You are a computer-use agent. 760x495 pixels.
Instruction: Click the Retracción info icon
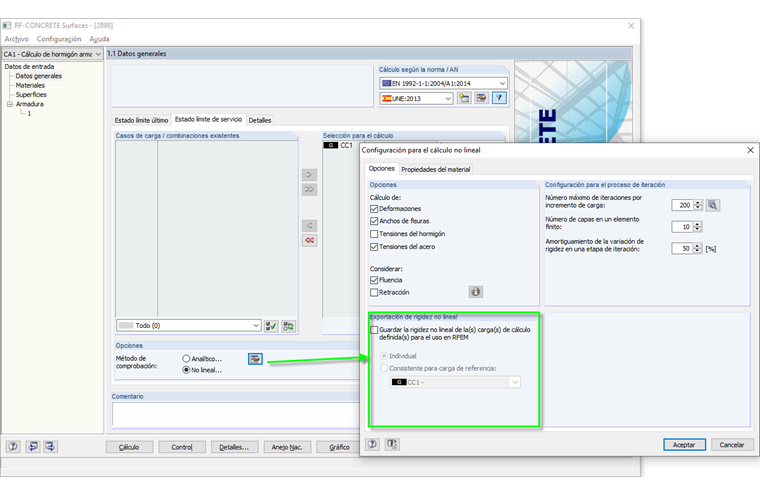pos(475,292)
